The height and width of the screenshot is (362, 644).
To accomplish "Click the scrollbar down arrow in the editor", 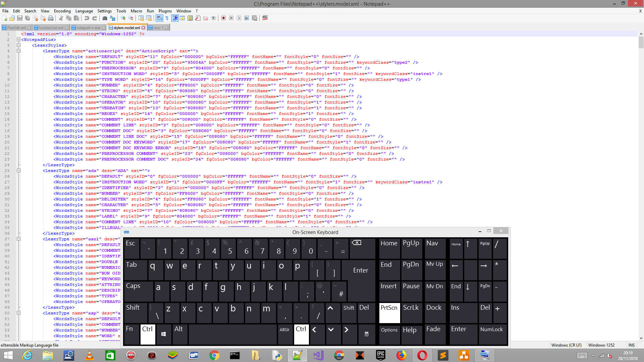I will pos(641,338).
